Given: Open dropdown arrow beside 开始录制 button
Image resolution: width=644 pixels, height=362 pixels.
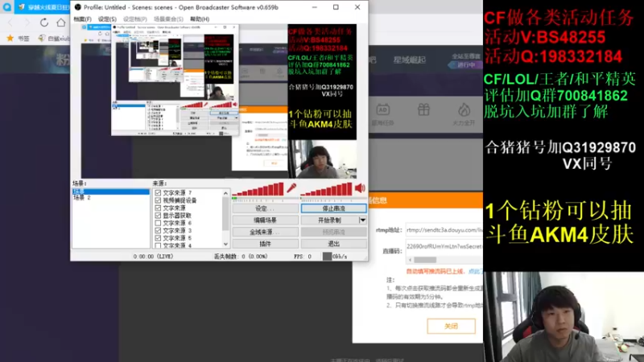Looking at the screenshot, I should click(363, 220).
